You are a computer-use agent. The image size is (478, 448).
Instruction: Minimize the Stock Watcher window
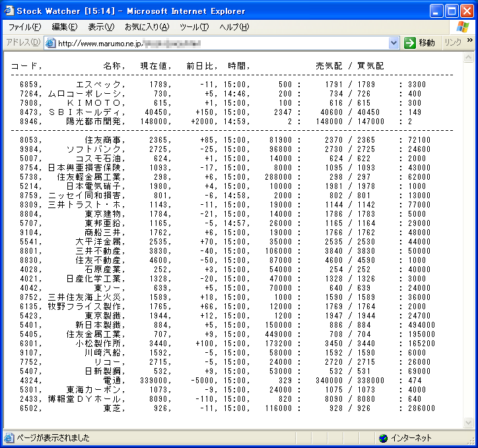pyautogui.click(x=436, y=11)
